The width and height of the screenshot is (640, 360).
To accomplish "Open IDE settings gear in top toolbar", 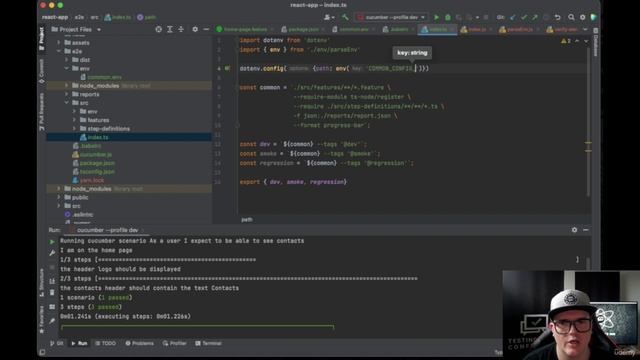I will coord(582,17).
